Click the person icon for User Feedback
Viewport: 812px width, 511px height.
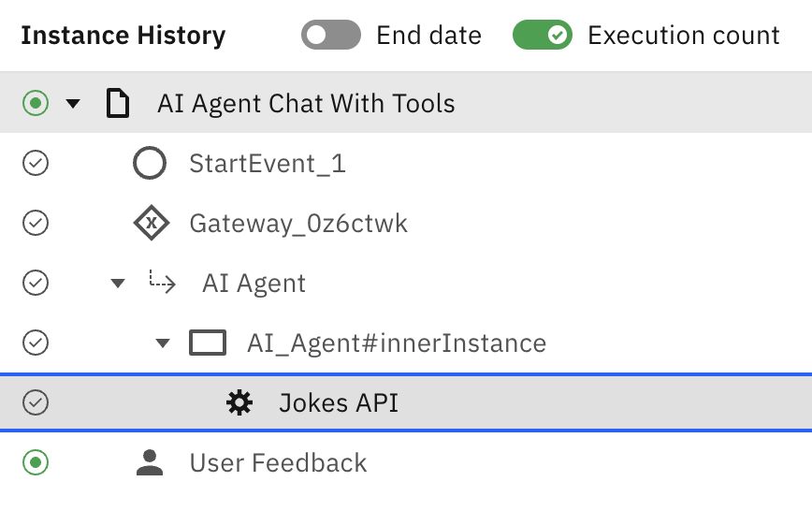(150, 462)
